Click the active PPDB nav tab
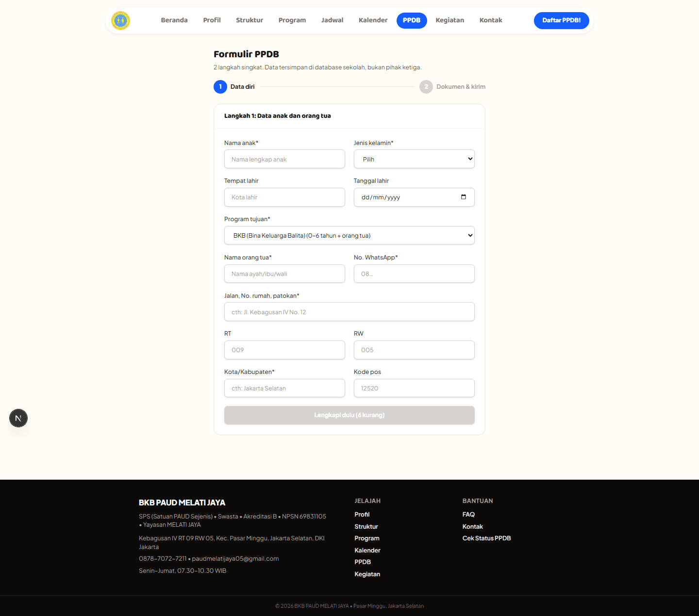The height and width of the screenshot is (616, 699). (412, 20)
